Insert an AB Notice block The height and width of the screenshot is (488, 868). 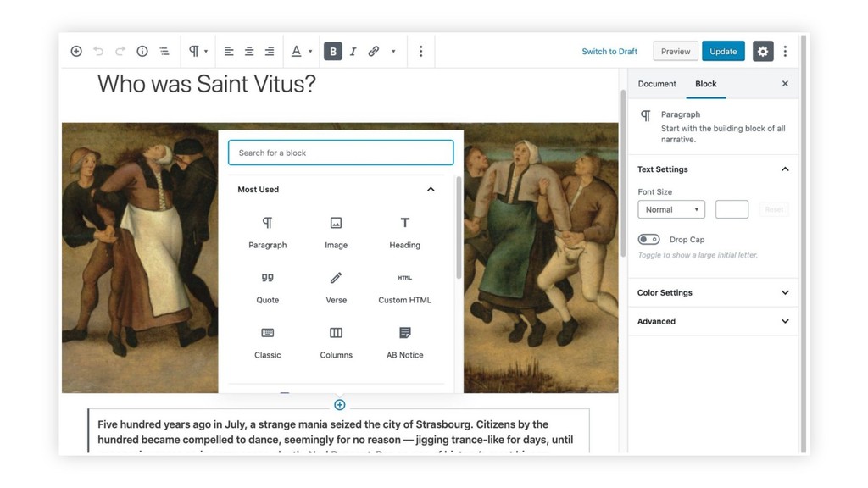(404, 342)
